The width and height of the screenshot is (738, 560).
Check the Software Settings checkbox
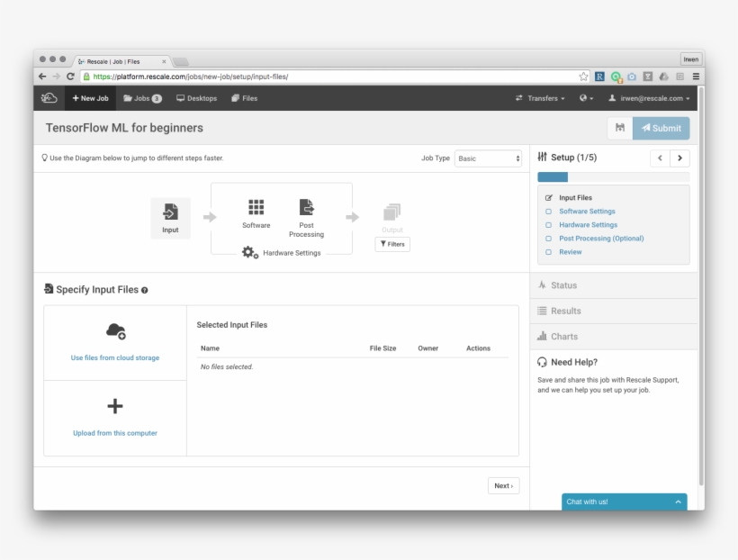click(549, 211)
